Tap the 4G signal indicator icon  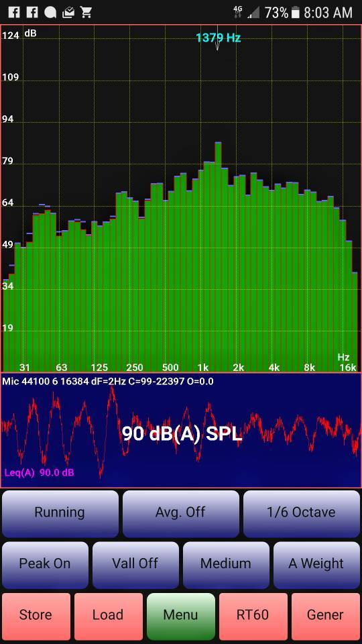[x=237, y=13]
